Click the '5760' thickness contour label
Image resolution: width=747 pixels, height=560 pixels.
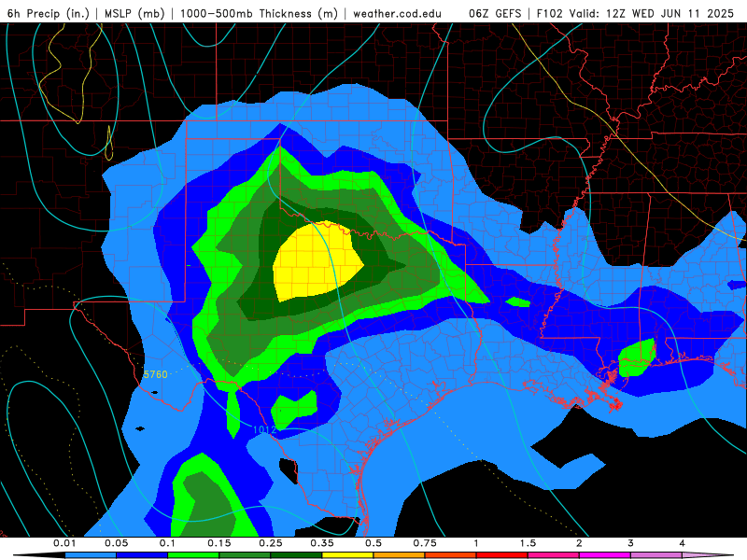tap(155, 374)
